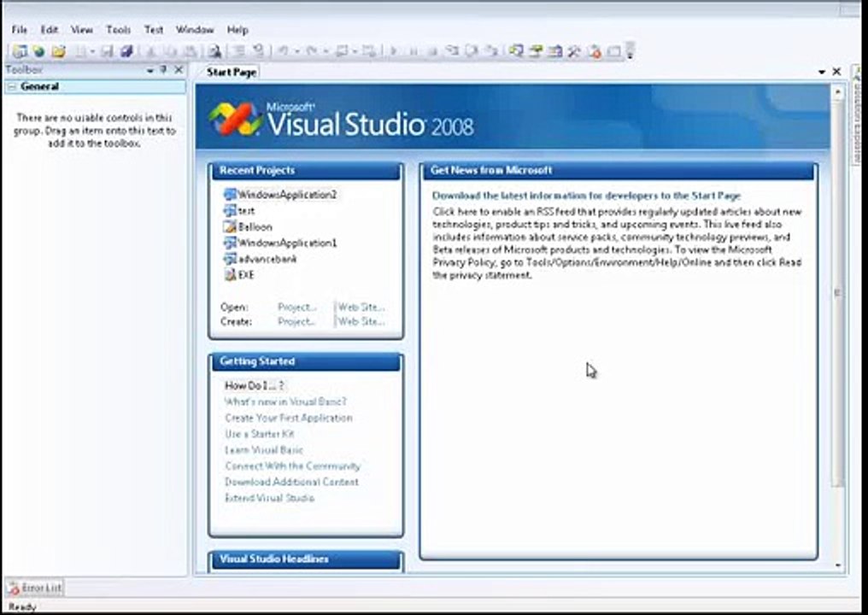Click 'How Do I ... ?' link
Image resolution: width=868 pixels, height=615 pixels.
point(254,386)
